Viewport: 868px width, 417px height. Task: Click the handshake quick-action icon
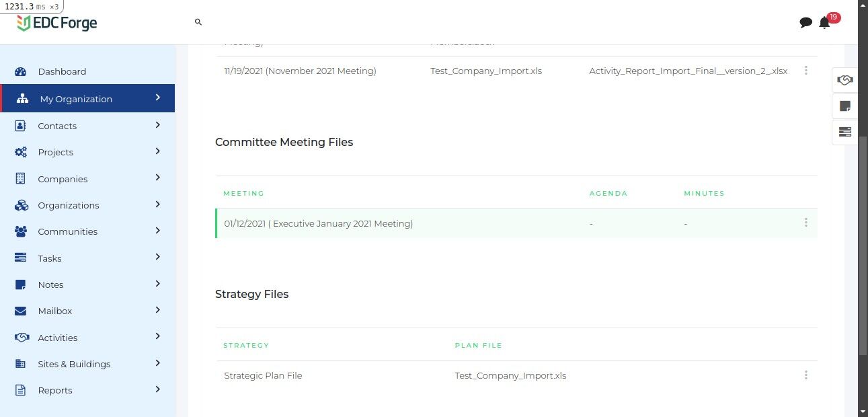coord(844,80)
